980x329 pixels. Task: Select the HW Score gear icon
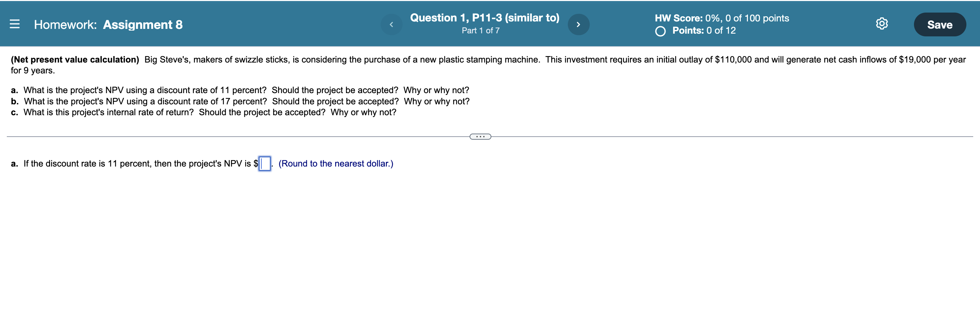882,23
